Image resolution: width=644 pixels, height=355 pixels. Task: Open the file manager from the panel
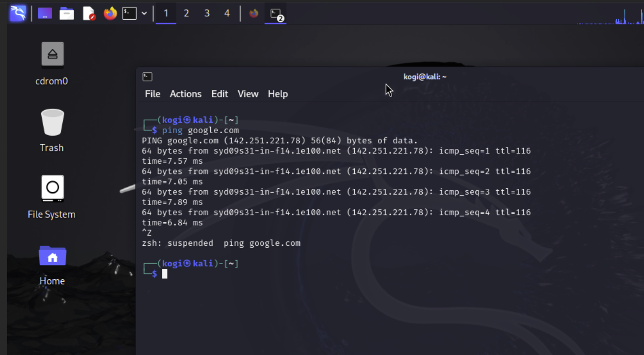[x=66, y=13]
